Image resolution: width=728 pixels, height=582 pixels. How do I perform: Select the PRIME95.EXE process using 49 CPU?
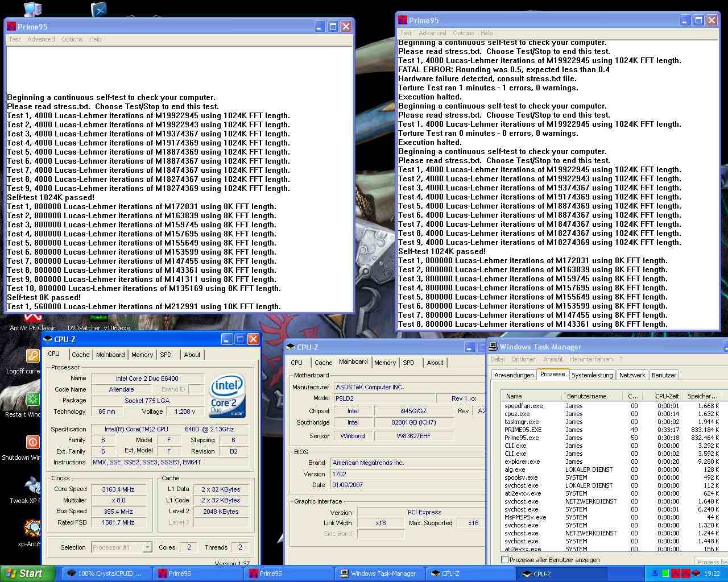click(x=612, y=430)
